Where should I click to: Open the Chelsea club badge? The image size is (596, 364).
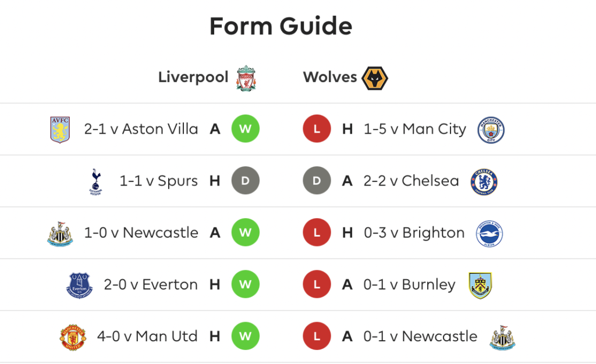pos(484,182)
